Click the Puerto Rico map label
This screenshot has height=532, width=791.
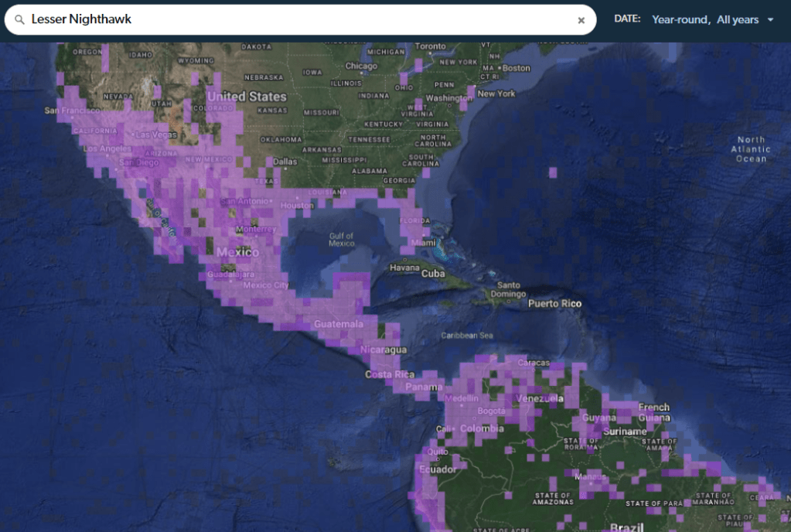pyautogui.click(x=554, y=304)
